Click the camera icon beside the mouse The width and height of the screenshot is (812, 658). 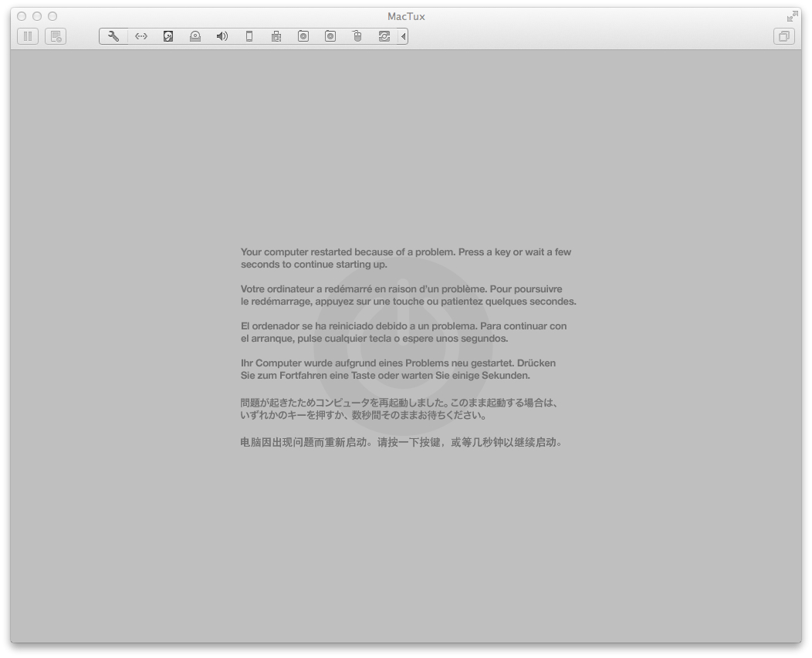[x=330, y=36]
